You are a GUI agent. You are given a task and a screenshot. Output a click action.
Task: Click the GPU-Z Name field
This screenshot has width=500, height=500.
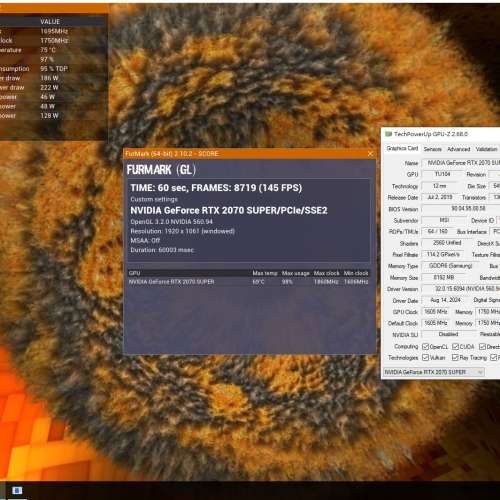coord(461,163)
